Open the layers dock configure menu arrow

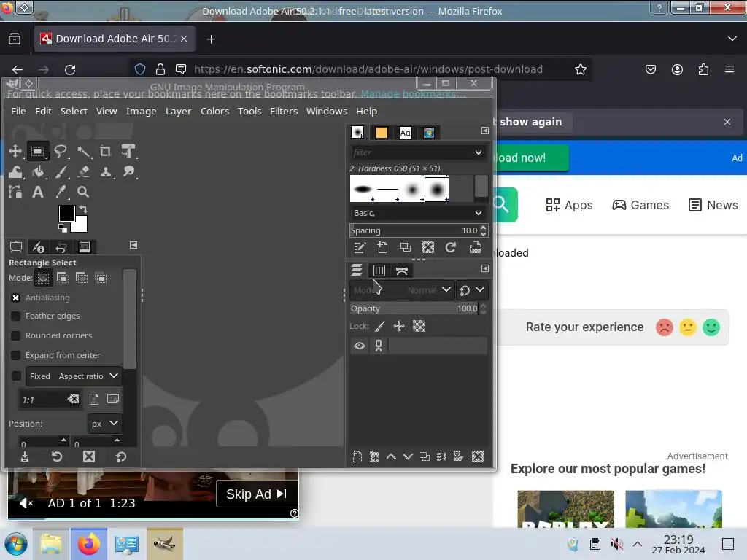(x=485, y=268)
